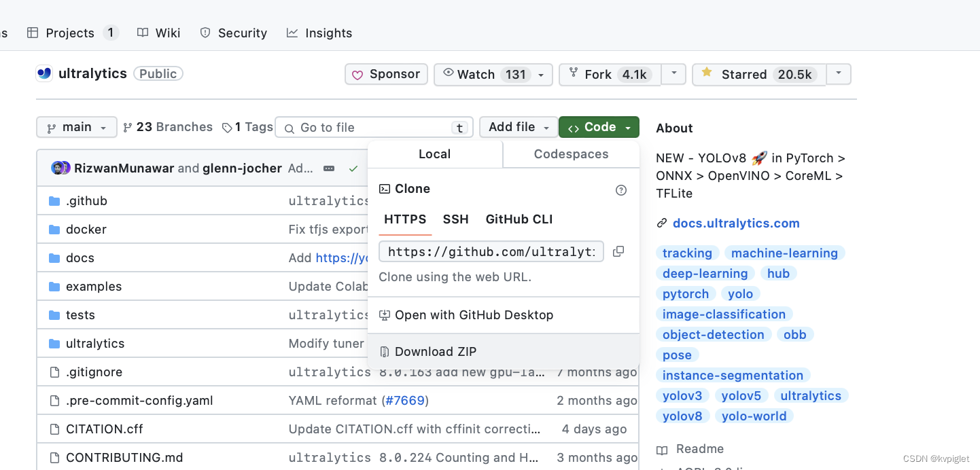This screenshot has height=470, width=980.
Task: Open the Projects tab
Action: (73, 33)
